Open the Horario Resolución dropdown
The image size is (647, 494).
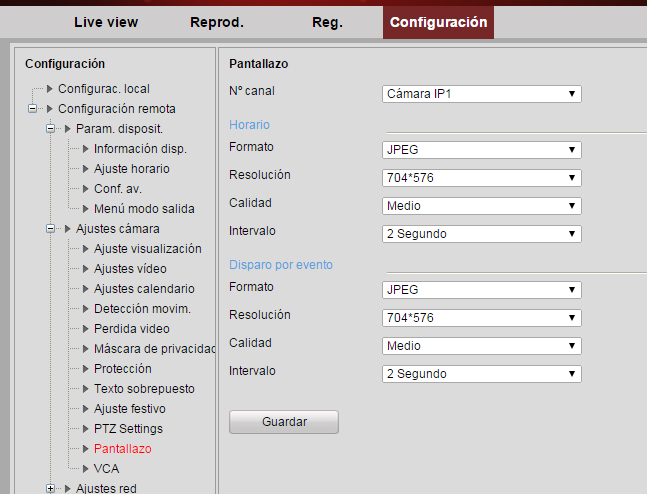point(482,178)
